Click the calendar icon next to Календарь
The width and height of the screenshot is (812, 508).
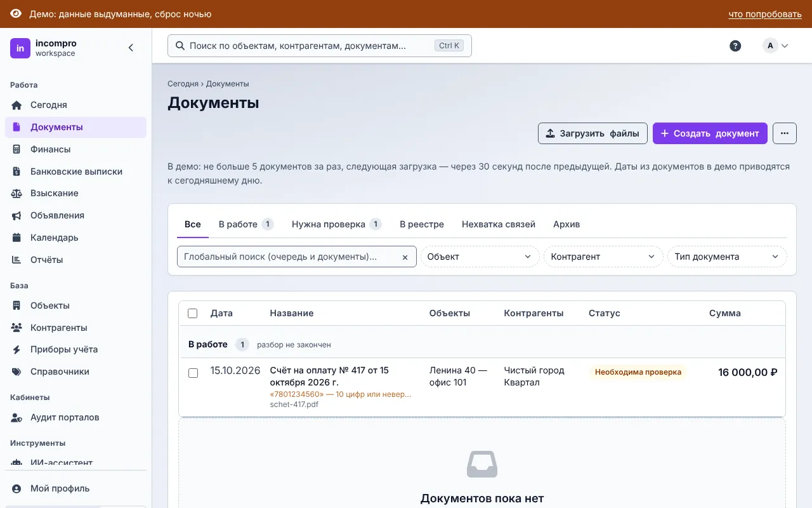[x=17, y=237]
